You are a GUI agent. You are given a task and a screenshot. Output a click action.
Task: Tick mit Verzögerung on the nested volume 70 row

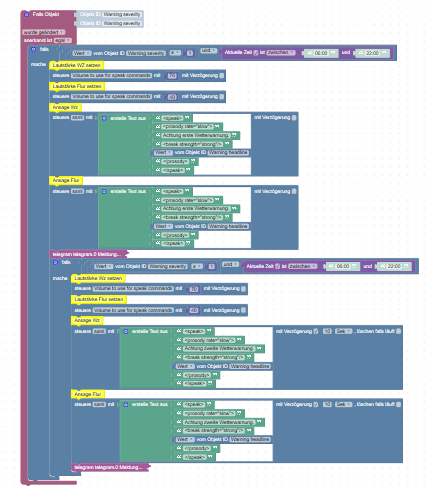click(244, 289)
